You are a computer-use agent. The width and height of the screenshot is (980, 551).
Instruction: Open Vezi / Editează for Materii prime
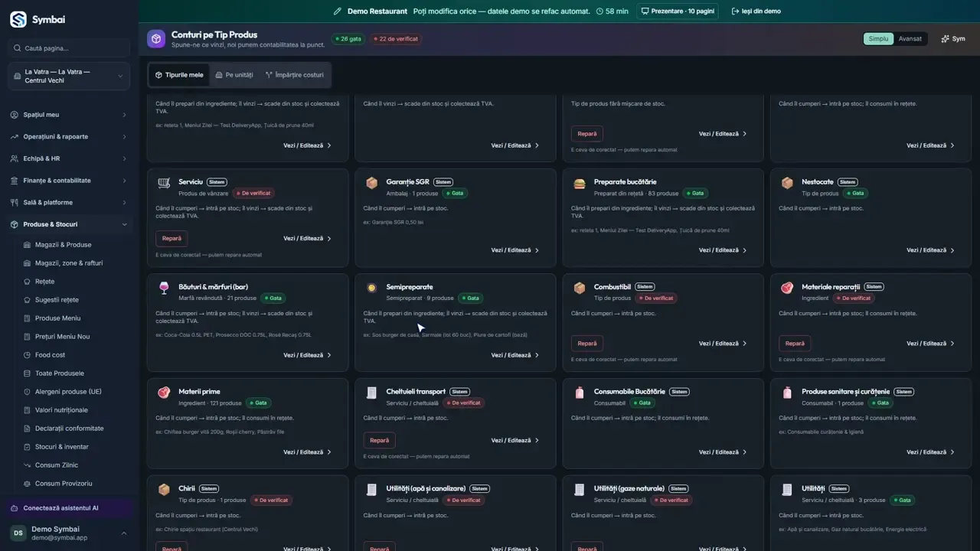click(308, 452)
